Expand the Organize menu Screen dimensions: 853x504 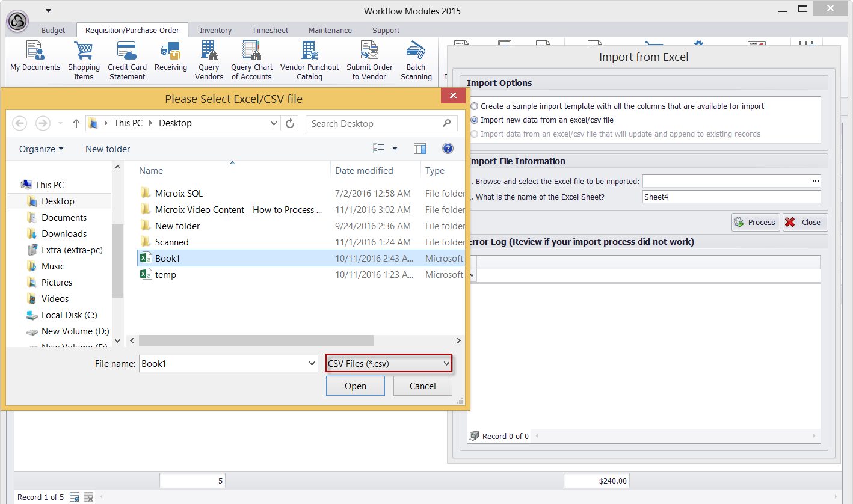(x=41, y=149)
